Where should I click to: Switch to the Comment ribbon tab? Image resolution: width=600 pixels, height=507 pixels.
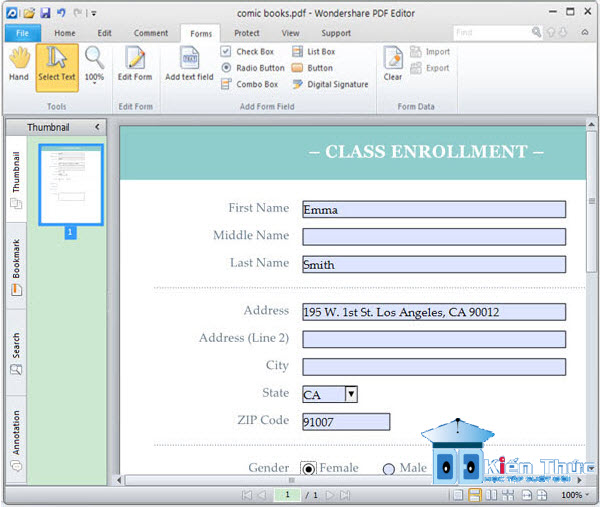point(151,33)
